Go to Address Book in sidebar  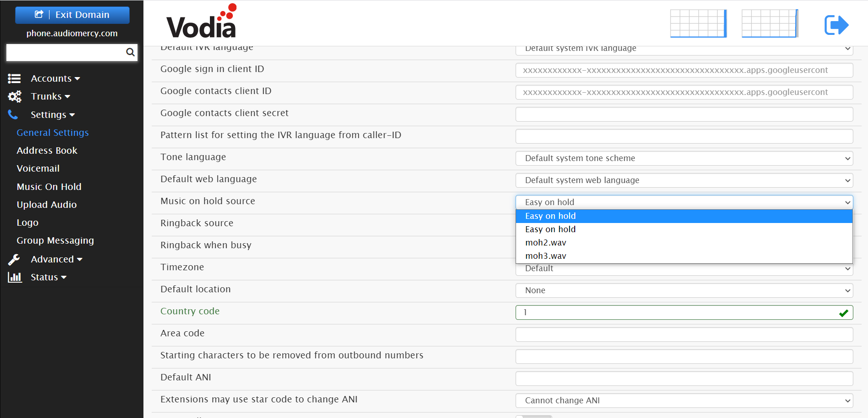47,150
